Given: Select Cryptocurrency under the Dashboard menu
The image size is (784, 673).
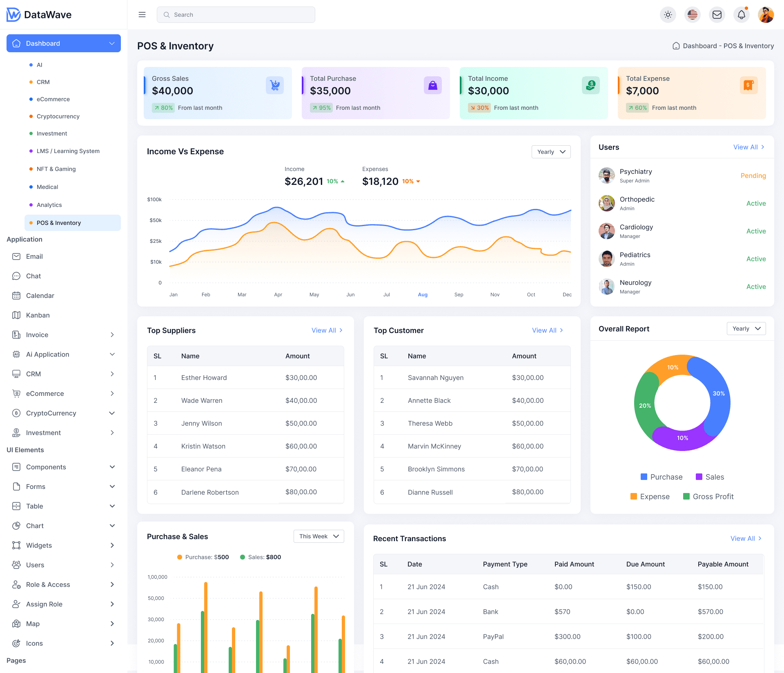Looking at the screenshot, I should pos(58,116).
